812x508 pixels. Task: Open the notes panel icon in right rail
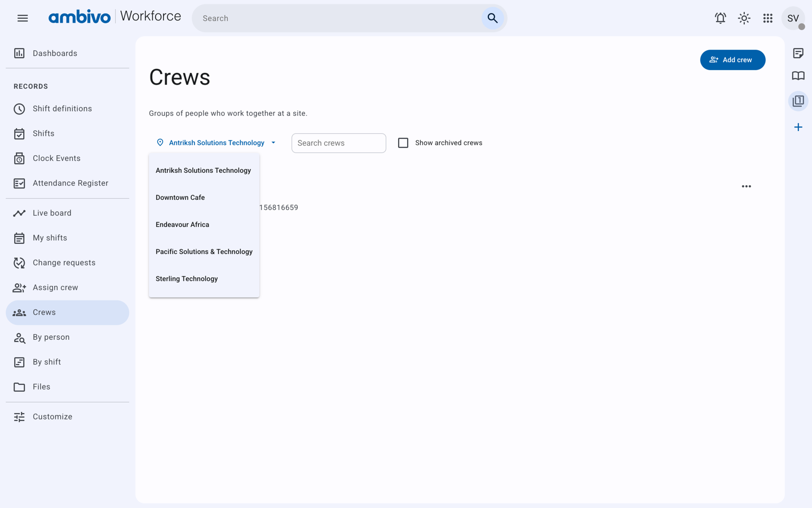(798, 53)
